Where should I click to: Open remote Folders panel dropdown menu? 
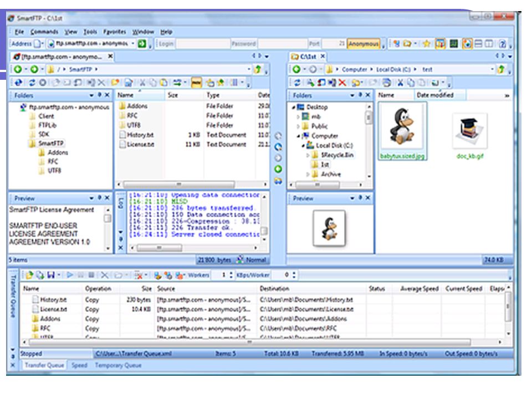coord(91,95)
